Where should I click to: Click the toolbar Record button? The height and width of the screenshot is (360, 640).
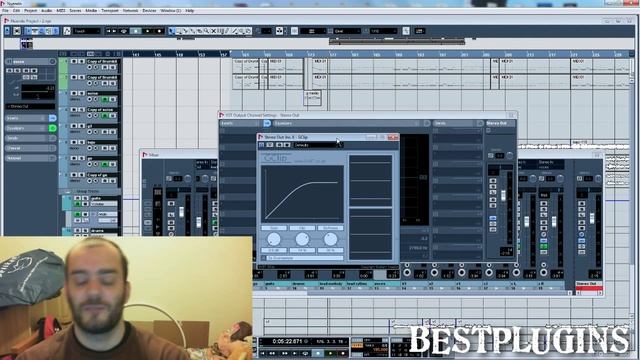(x=159, y=31)
